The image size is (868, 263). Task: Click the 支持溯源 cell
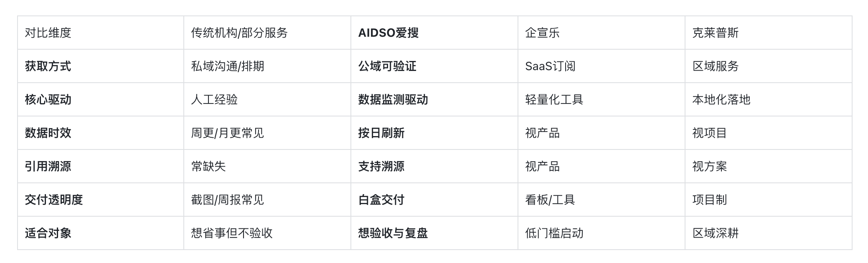434,166
